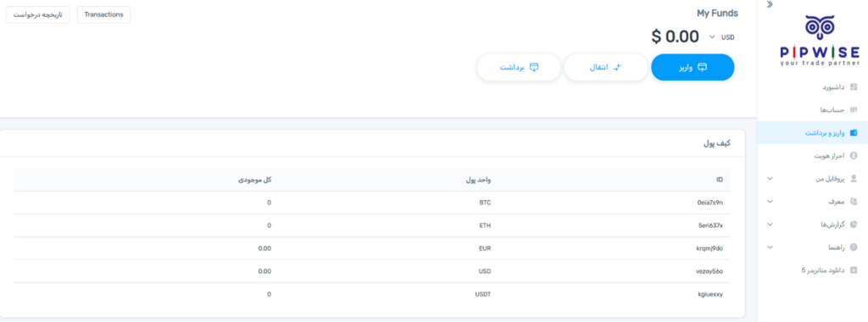The height and width of the screenshot is (322, 868).
Task: Click the واحد پول column header
Action: [x=478, y=180]
